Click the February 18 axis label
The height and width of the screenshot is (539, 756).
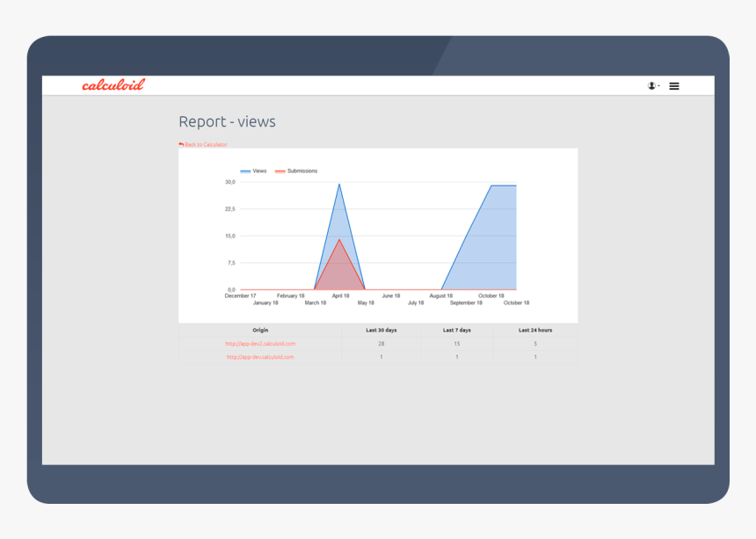(x=291, y=296)
